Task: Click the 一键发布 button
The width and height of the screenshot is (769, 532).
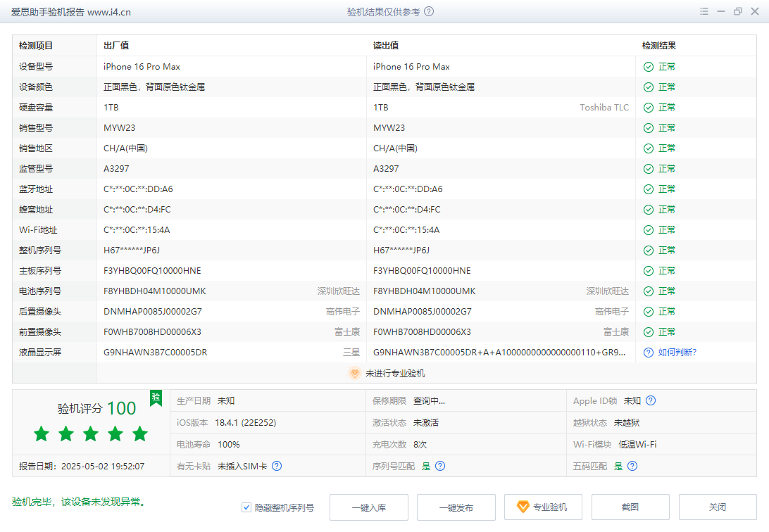Action: (x=456, y=507)
